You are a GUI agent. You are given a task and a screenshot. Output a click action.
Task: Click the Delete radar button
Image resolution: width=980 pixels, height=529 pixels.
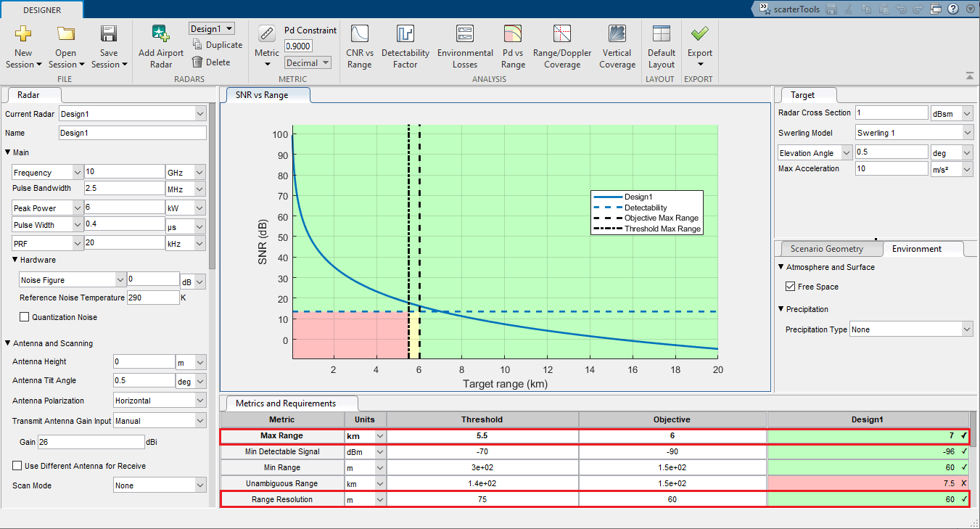point(211,62)
